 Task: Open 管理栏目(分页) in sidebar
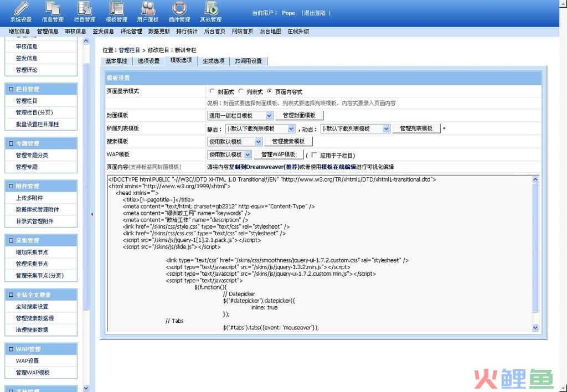click(x=34, y=112)
